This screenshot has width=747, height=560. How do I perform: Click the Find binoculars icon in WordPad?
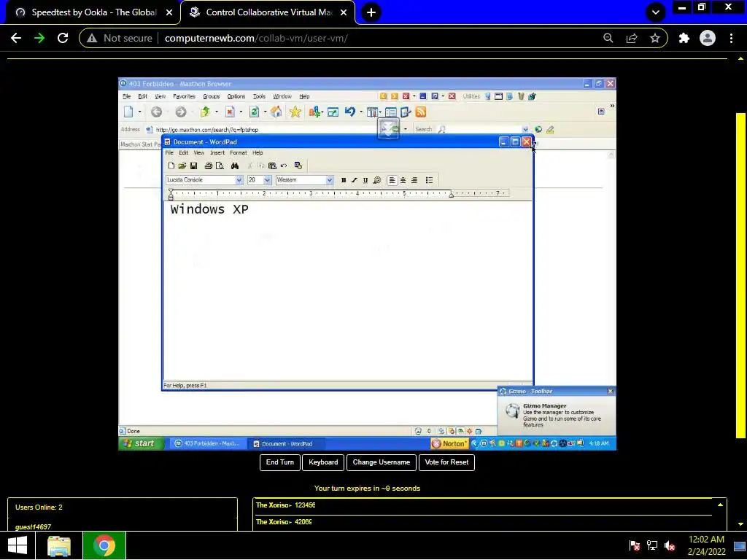pos(234,166)
